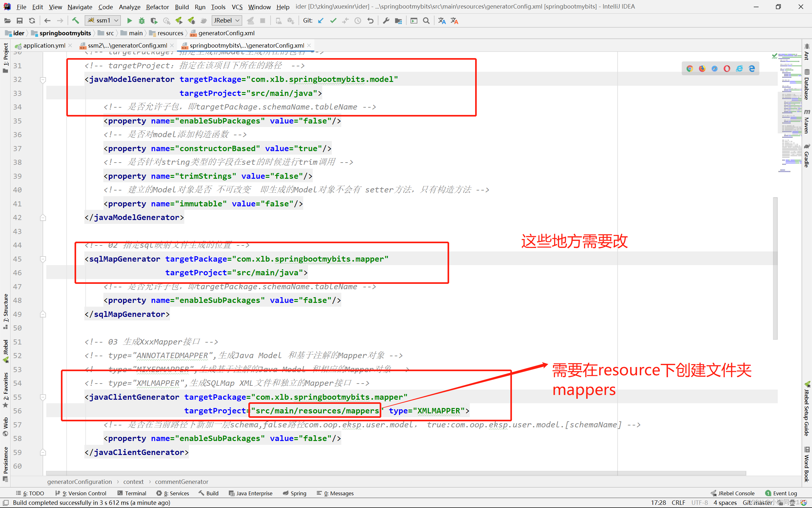Image resolution: width=812 pixels, height=508 pixels.
Task: Open the JRebel dropdown selector
Action: tap(226, 21)
